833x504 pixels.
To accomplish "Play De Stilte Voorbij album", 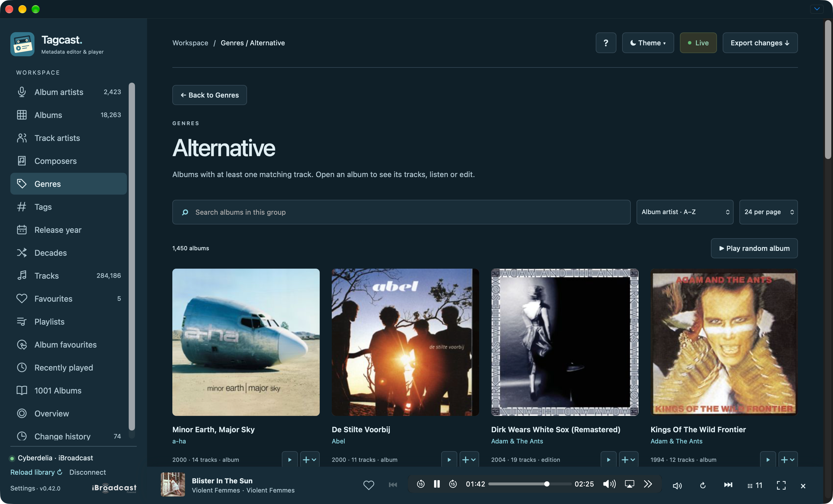I will pos(449,460).
